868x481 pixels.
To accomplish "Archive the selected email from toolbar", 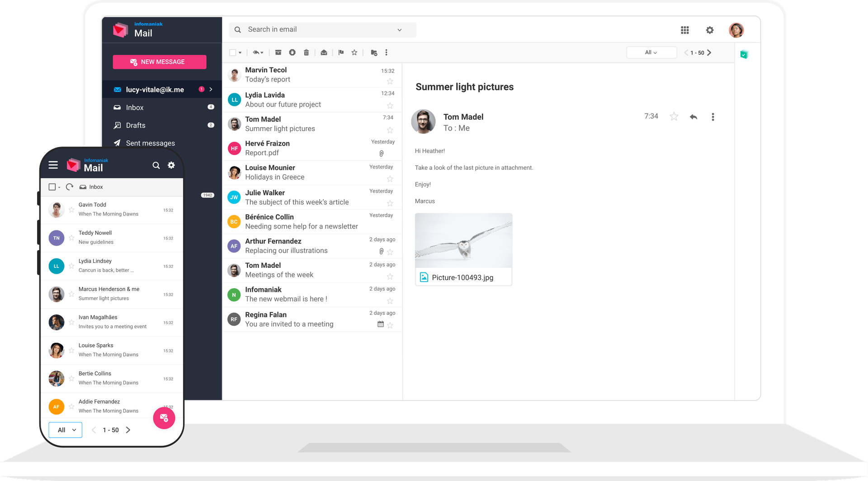I will pos(278,52).
